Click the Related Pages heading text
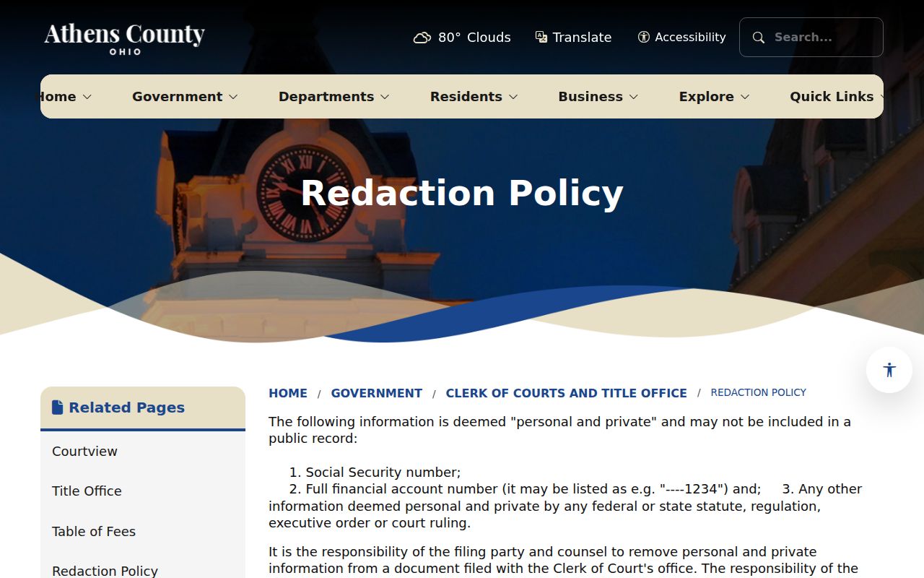Viewport: 924px width, 578px height. point(127,407)
